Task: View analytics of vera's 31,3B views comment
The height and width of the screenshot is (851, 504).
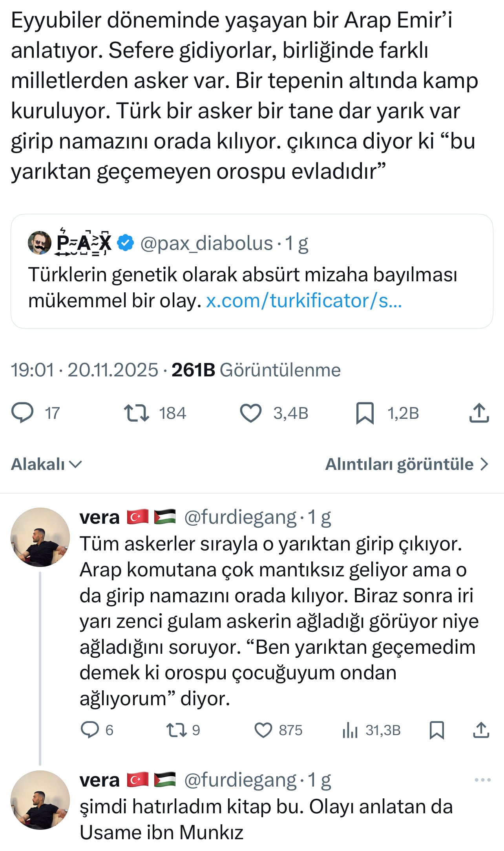Action: click(350, 730)
